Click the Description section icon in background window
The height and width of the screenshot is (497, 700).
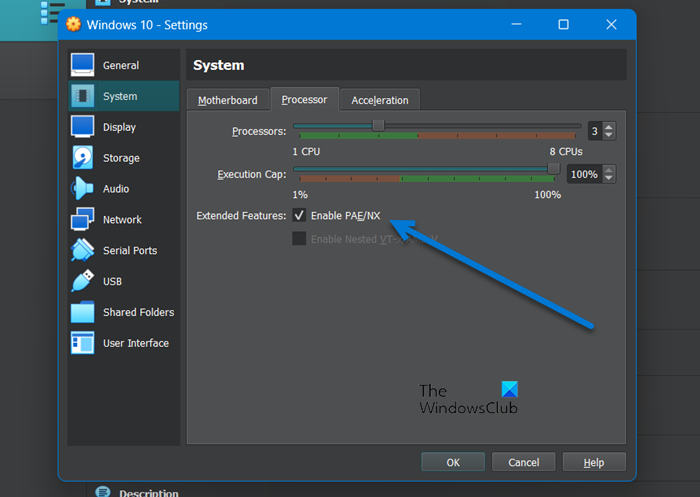click(x=103, y=492)
